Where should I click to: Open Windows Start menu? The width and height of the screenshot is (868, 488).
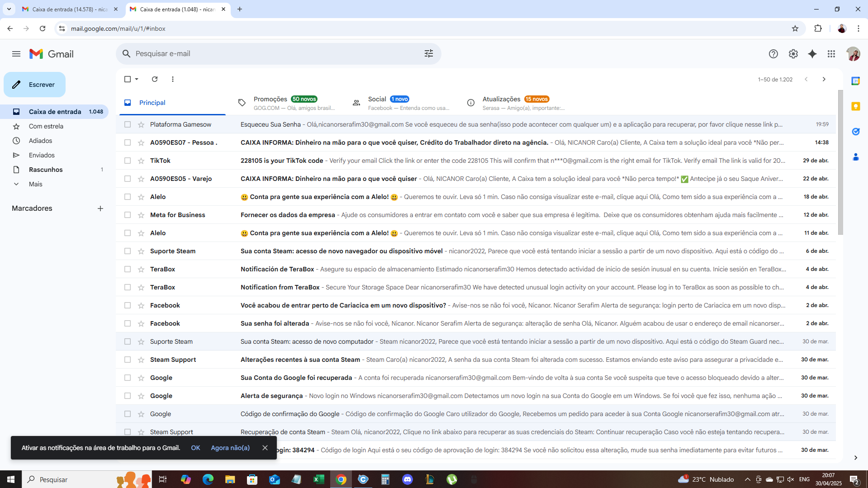[11, 479]
